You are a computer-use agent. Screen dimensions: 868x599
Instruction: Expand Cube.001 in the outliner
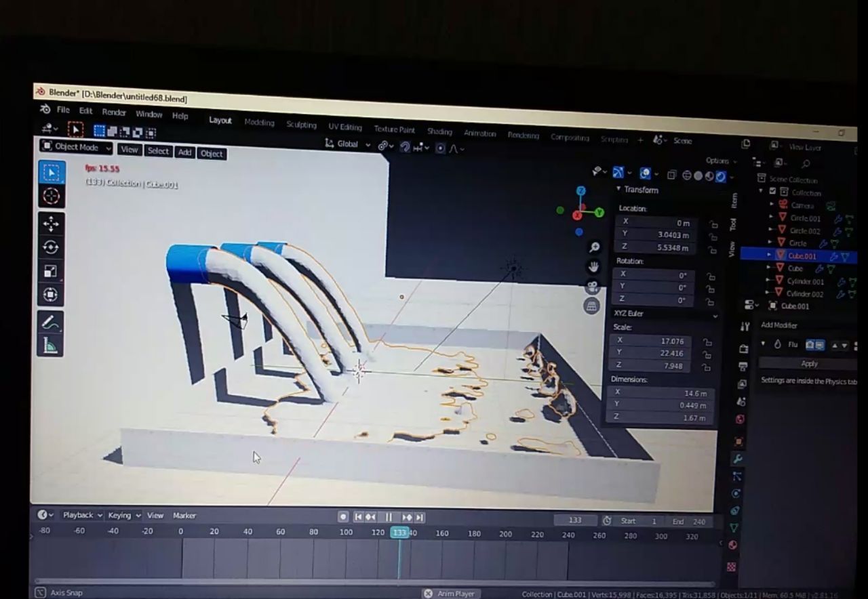(769, 255)
